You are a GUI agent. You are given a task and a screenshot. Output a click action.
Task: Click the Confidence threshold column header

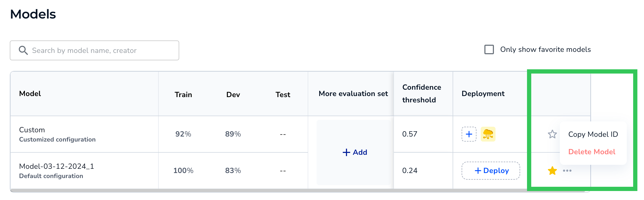tap(421, 94)
